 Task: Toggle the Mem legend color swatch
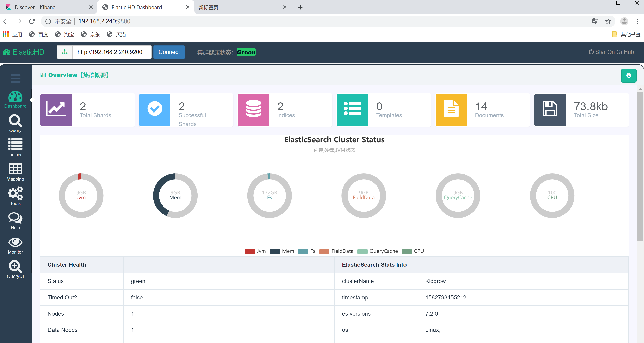(x=275, y=251)
